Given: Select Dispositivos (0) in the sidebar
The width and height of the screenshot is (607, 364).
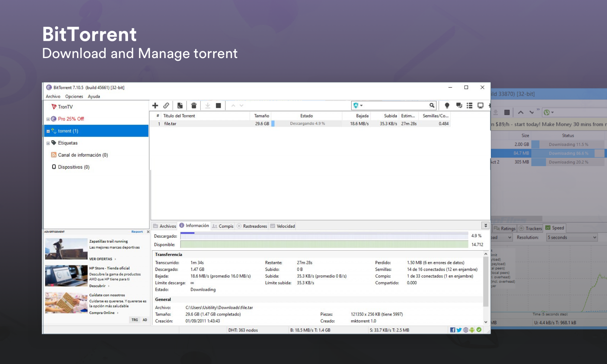Looking at the screenshot, I should (x=74, y=167).
